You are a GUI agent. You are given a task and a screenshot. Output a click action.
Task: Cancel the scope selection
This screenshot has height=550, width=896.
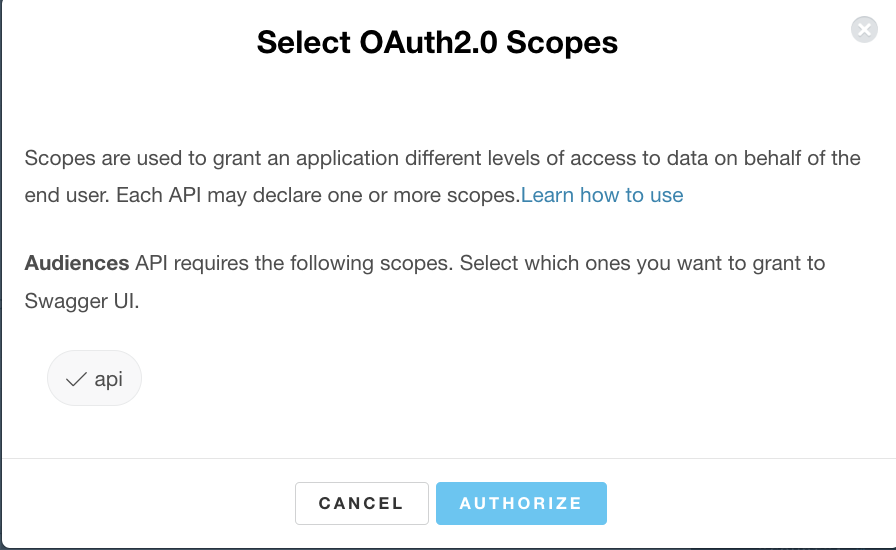[x=362, y=503]
